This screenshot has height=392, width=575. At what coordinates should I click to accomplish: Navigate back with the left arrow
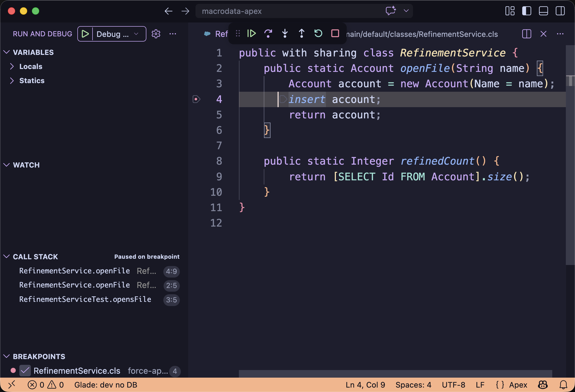pos(169,11)
